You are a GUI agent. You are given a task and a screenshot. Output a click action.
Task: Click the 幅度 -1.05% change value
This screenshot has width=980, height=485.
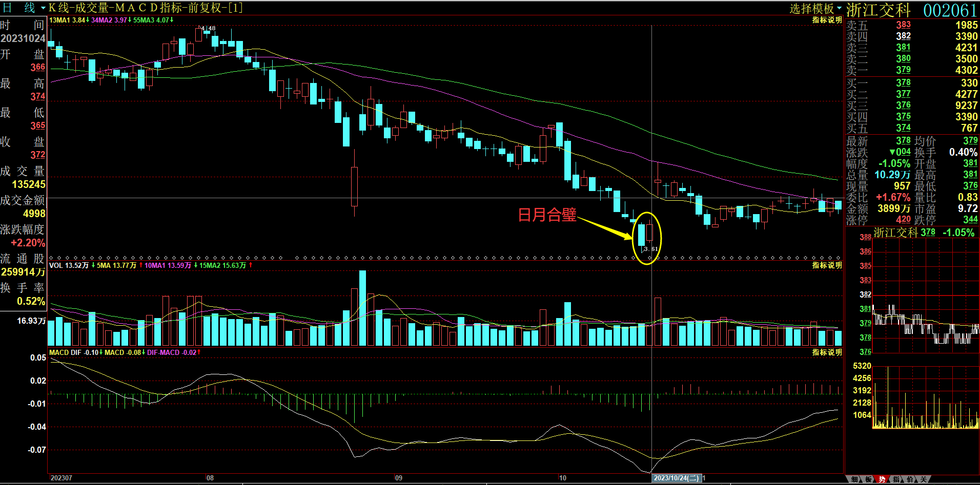[894, 164]
